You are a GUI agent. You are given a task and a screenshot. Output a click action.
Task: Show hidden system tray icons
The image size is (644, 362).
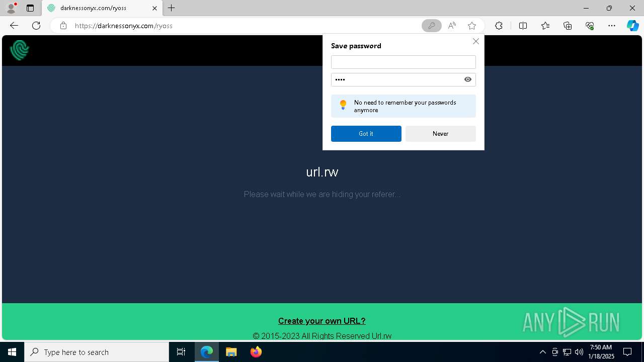(x=543, y=352)
